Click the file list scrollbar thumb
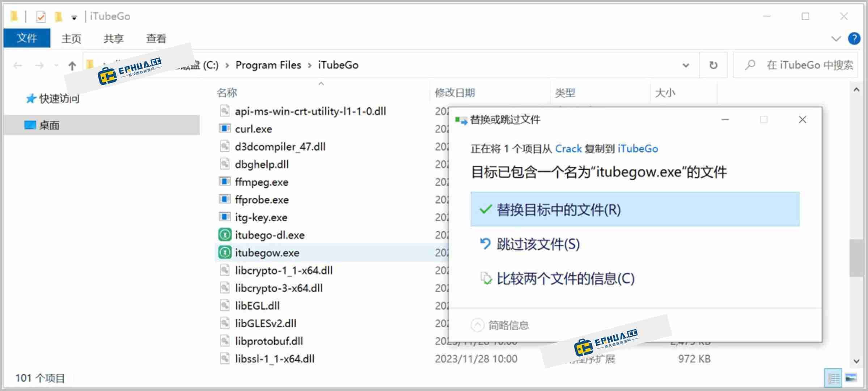The width and height of the screenshot is (868, 391). point(856,258)
